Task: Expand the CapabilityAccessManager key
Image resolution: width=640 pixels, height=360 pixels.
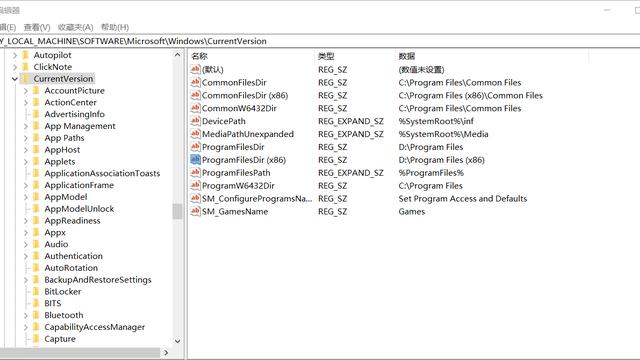Action: pos(26,327)
